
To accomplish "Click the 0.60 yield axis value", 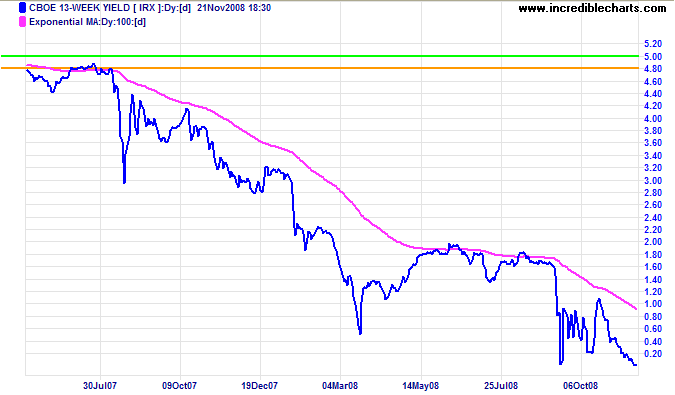I will click(653, 329).
